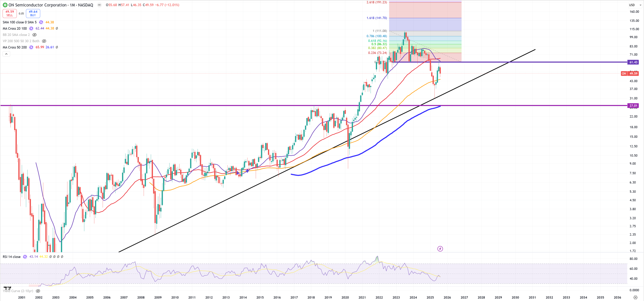Click the Fibonacci 0.382 (80.47) level label
This screenshot has height=301, width=644.
(377, 48)
